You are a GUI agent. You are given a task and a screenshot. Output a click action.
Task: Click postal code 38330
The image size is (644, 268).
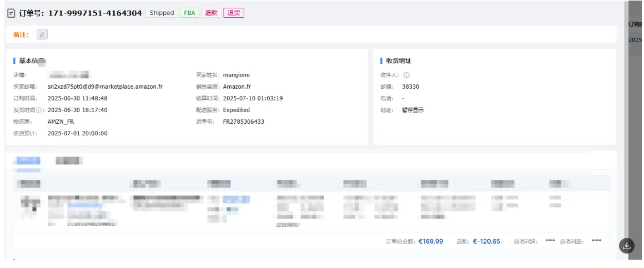tap(410, 87)
